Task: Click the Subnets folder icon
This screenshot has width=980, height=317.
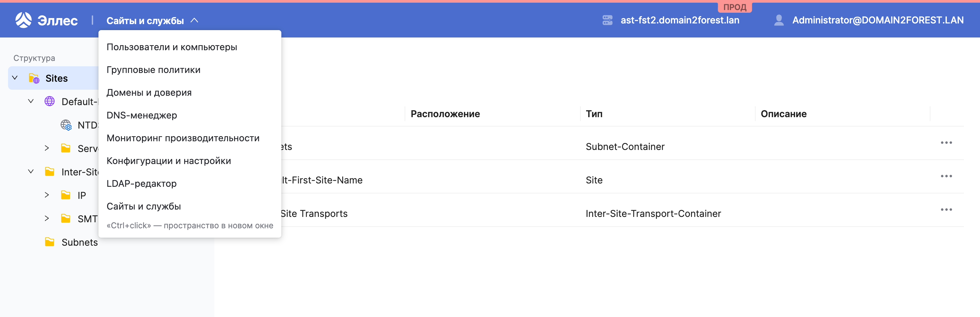Action: [50, 242]
